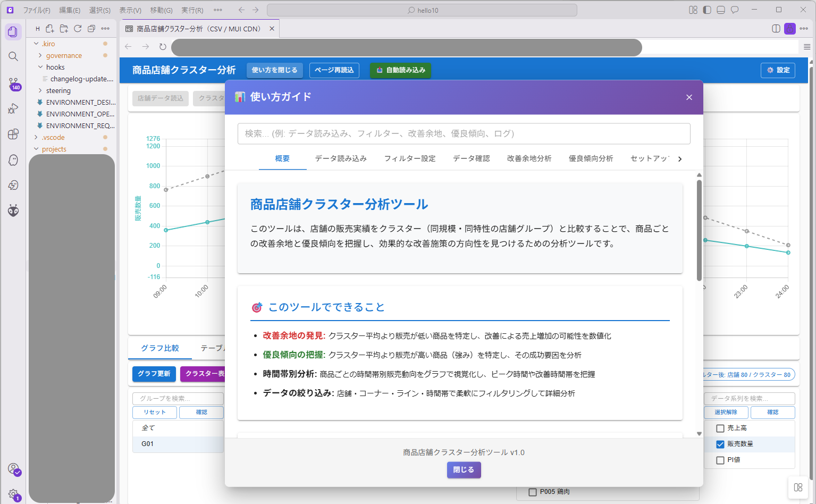Uncheck the 販売数量 checkbox
This screenshot has height=504, width=816.
(720, 444)
